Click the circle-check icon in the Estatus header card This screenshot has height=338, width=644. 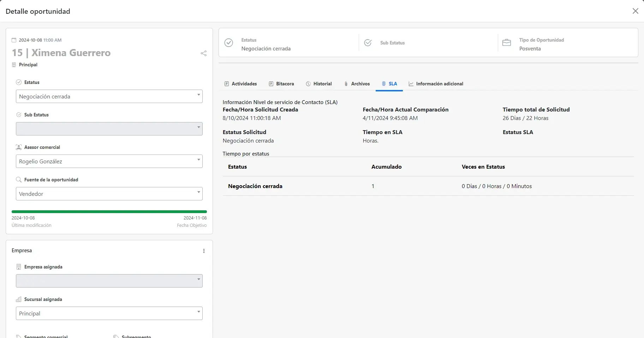point(229,43)
